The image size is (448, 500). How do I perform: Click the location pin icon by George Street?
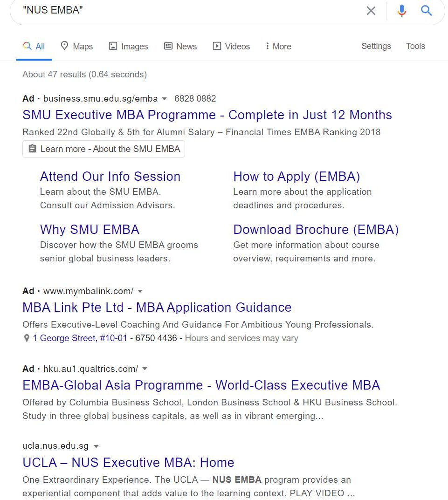coord(27,338)
